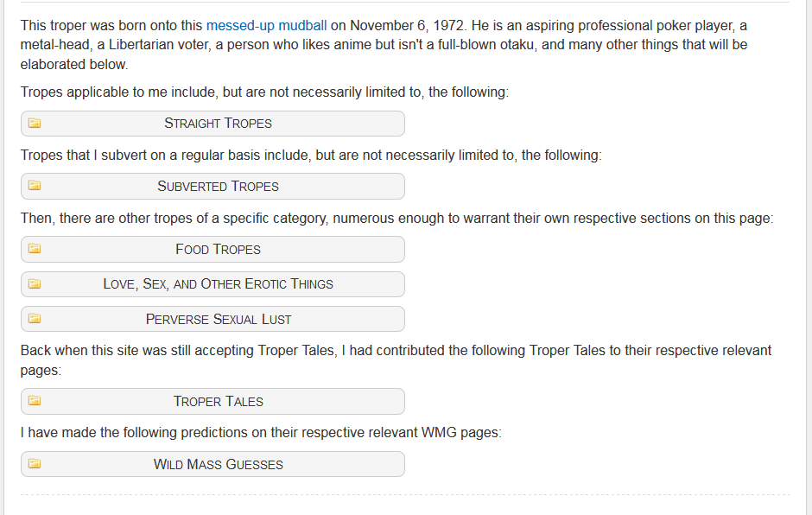Click the folder icon beside Subverted Tropes
The width and height of the screenshot is (812, 515).
[x=35, y=186]
